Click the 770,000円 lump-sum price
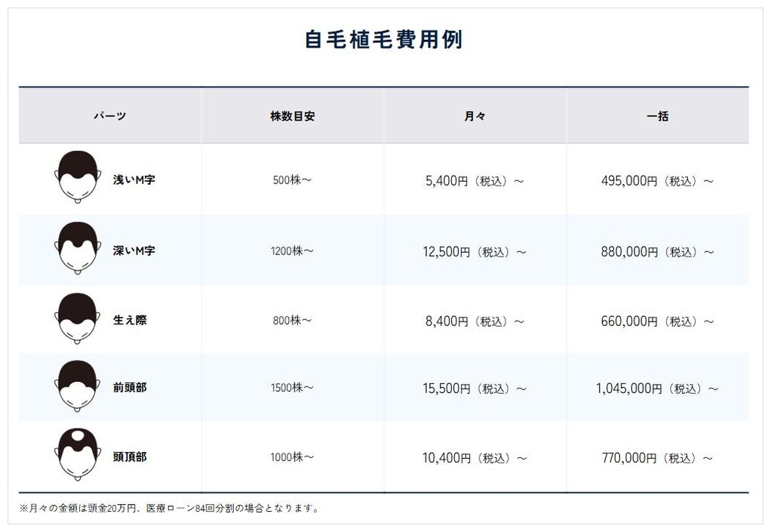The image size is (771, 532). 657,458
